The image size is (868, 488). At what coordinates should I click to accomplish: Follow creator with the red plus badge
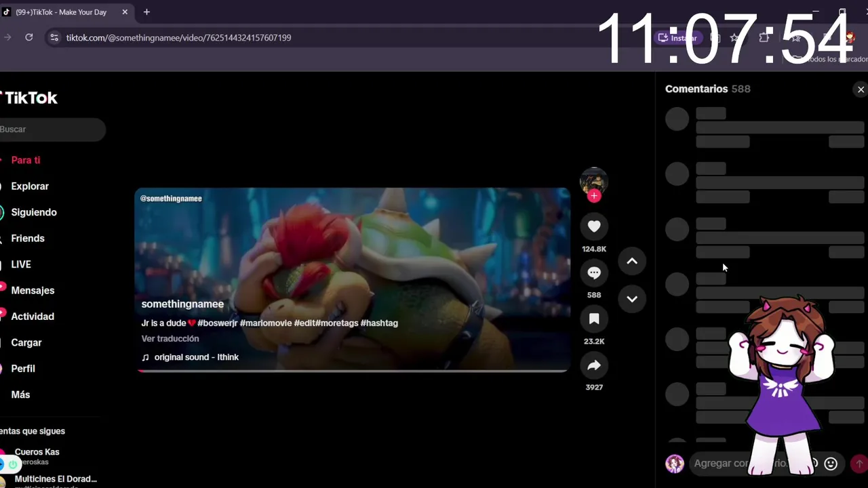pos(594,196)
